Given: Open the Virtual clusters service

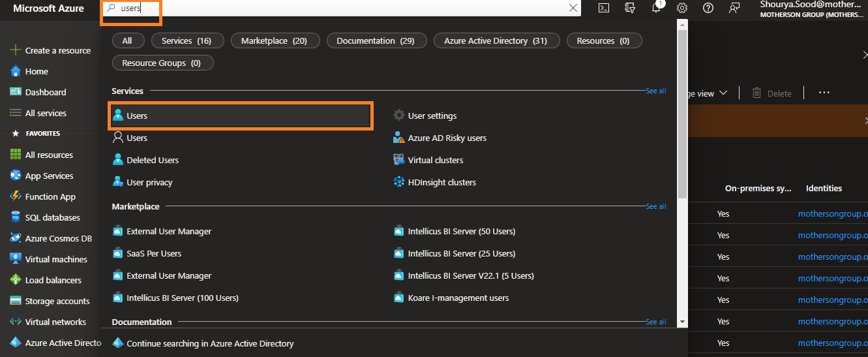Looking at the screenshot, I should [428, 160].
